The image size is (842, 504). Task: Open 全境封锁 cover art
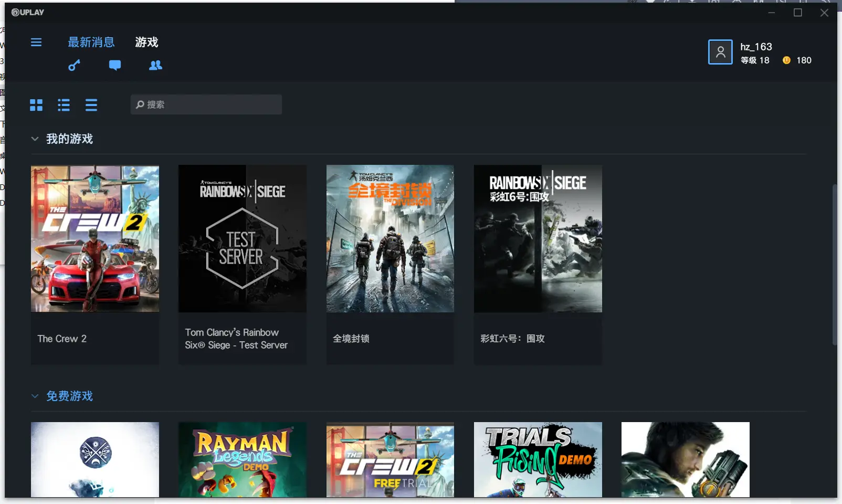[x=390, y=239]
